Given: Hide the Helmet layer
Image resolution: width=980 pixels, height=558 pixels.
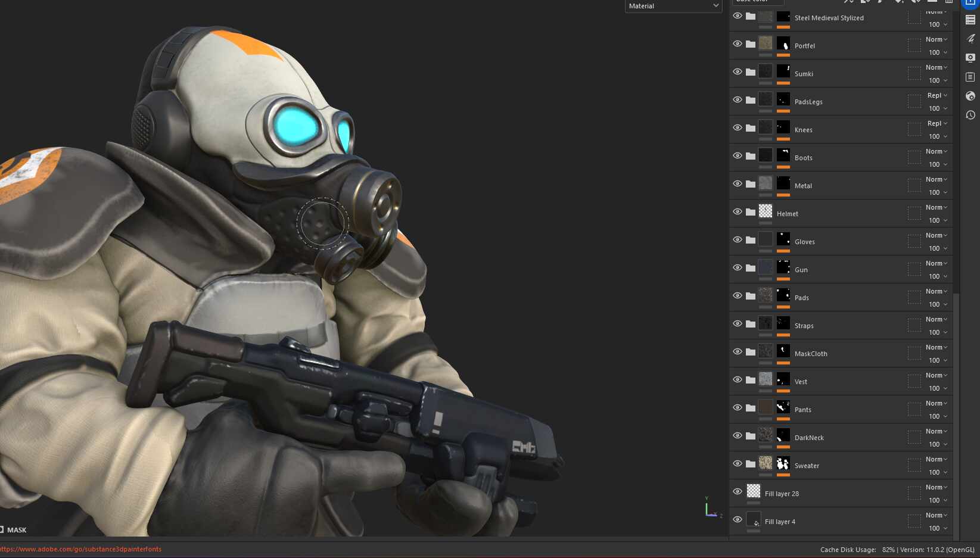Looking at the screenshot, I should point(738,211).
